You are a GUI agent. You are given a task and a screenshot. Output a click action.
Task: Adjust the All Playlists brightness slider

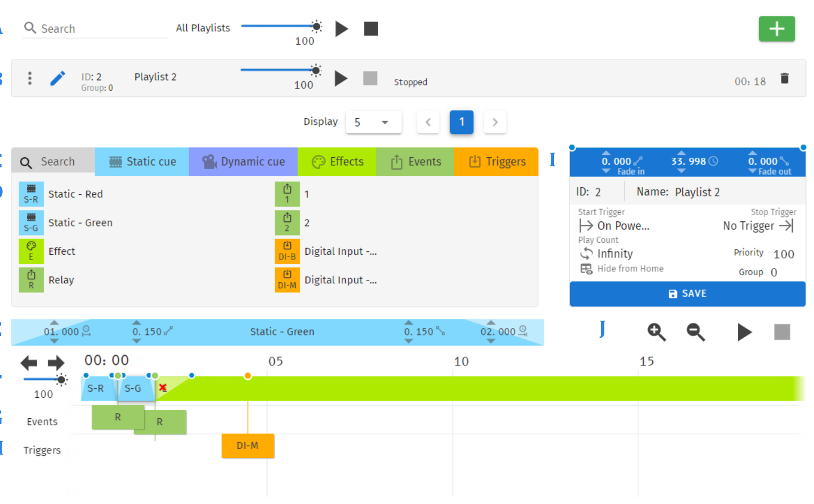tap(282, 26)
